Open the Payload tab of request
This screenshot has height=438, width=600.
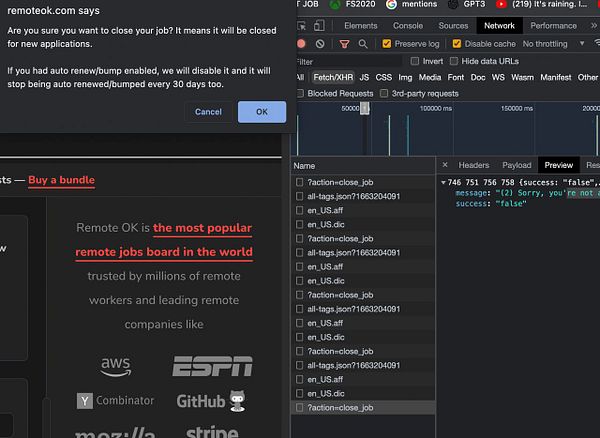coord(517,165)
